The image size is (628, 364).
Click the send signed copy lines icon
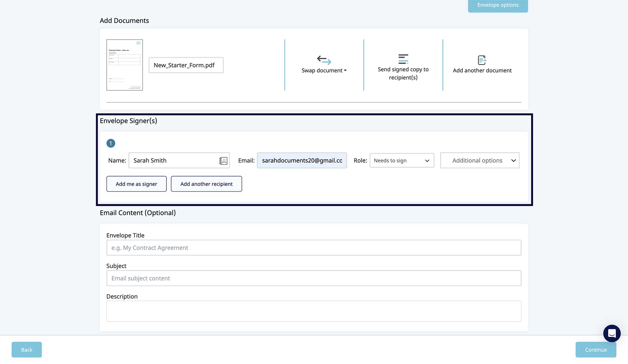[403, 59]
